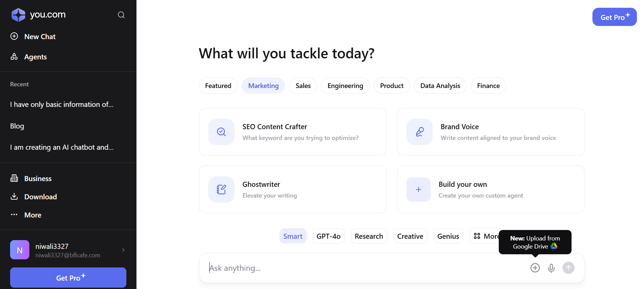
Task: Switch to the Engineering category tab
Action: (345, 86)
